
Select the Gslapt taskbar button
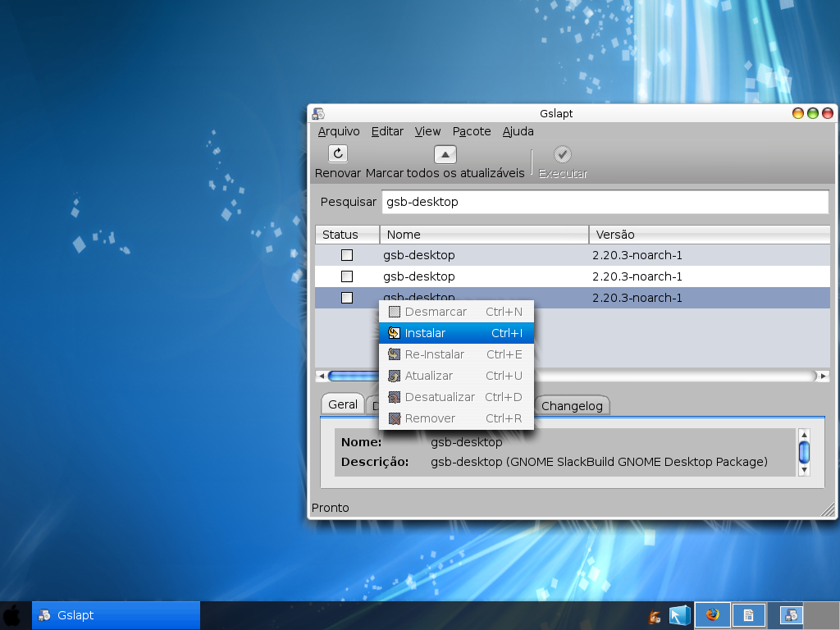click(116, 615)
